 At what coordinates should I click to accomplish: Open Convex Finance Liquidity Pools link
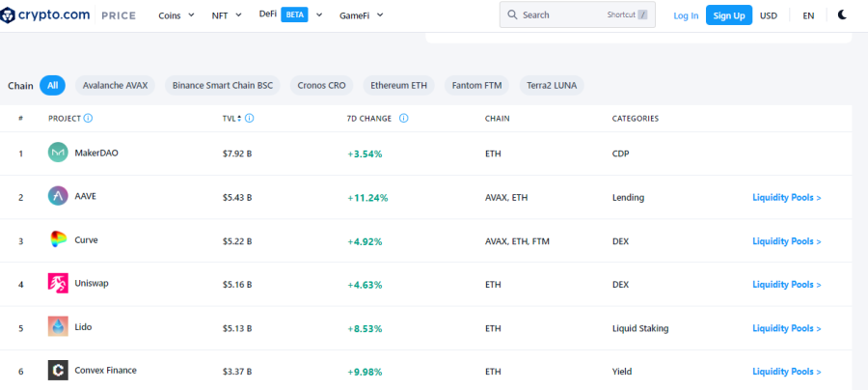[x=787, y=371]
